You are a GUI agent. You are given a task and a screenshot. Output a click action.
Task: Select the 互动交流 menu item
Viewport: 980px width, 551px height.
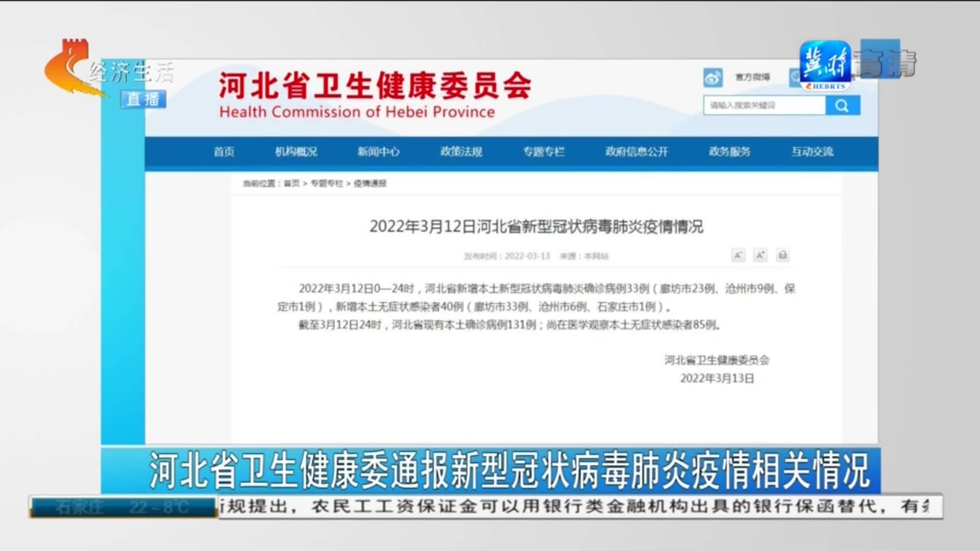point(813,152)
